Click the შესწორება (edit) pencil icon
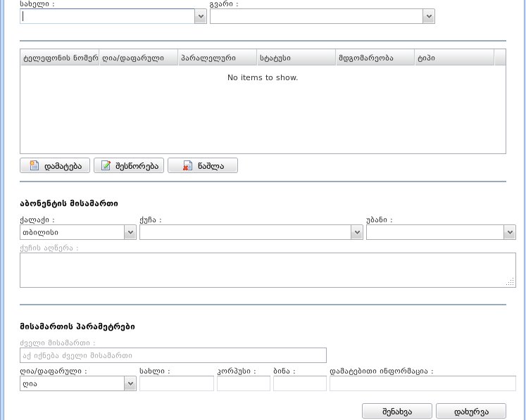The image size is (526, 420). coord(106,166)
